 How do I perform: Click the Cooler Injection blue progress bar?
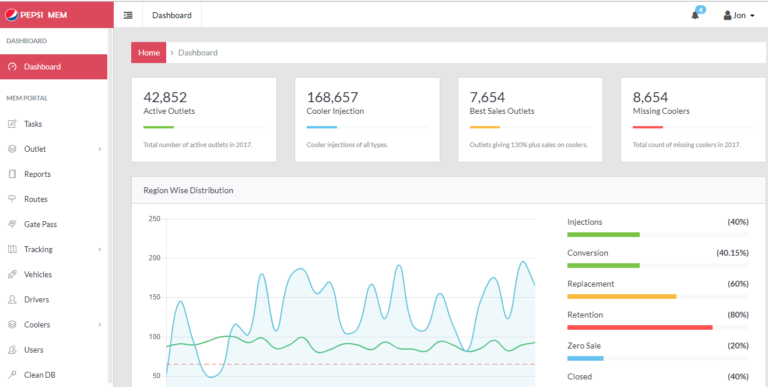pyautogui.click(x=322, y=127)
